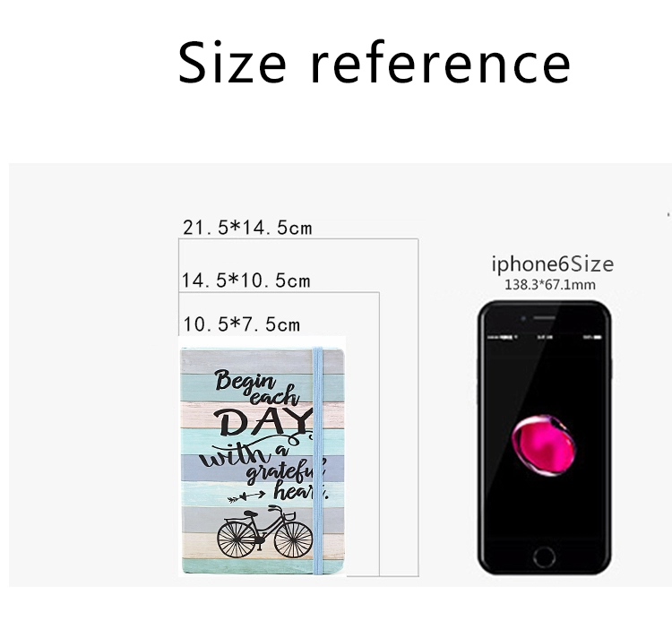Click the iPhone home button
The width and height of the screenshot is (672, 621).
[x=544, y=557]
